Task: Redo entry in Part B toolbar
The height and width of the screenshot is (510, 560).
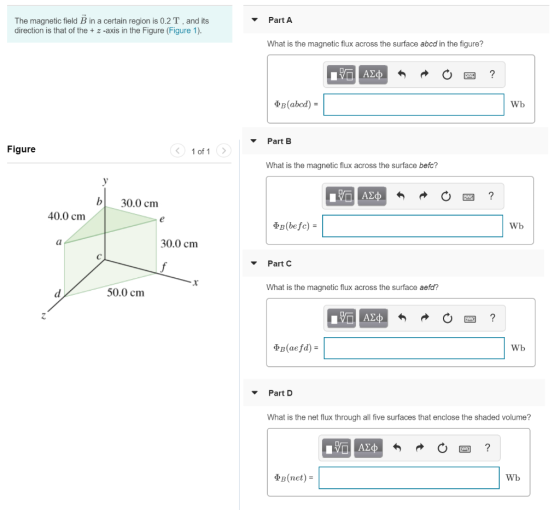Action: pyautogui.click(x=423, y=196)
